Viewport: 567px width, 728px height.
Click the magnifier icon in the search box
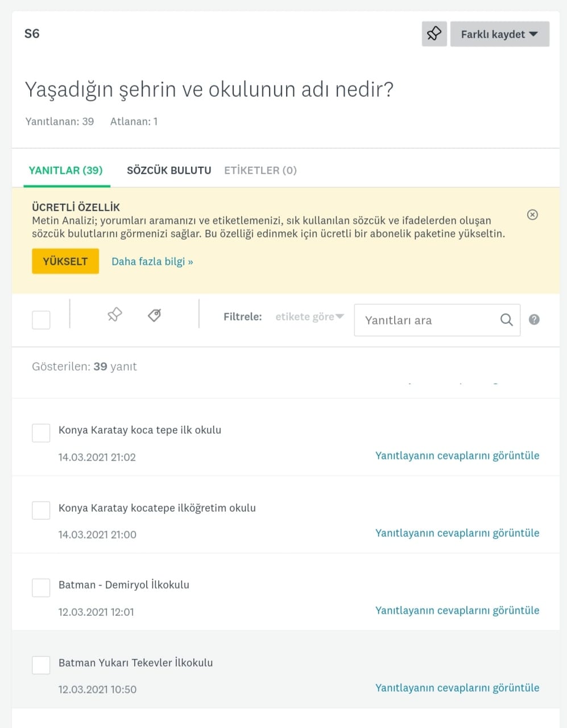coord(506,319)
